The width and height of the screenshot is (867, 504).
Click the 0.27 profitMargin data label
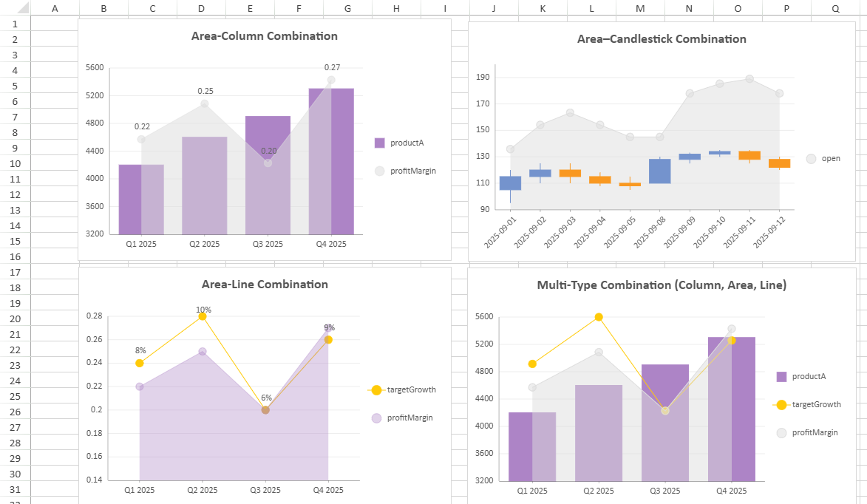[332, 68]
